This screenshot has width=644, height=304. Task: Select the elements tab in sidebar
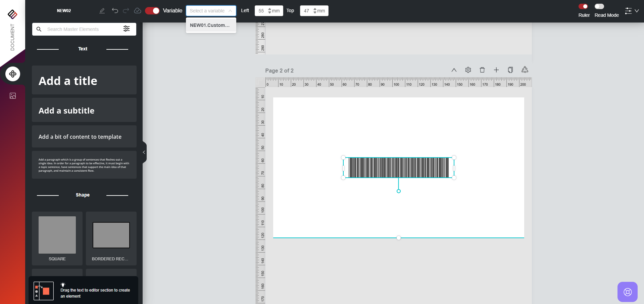13,74
